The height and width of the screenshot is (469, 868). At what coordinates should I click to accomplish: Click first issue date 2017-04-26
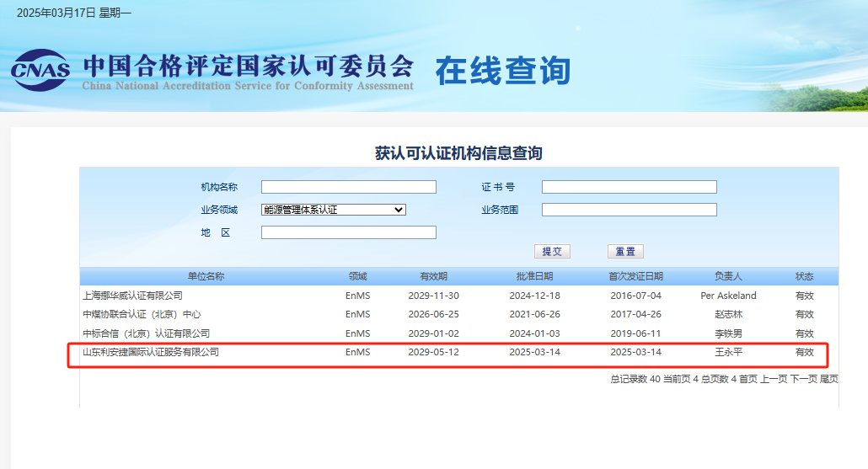(x=635, y=314)
